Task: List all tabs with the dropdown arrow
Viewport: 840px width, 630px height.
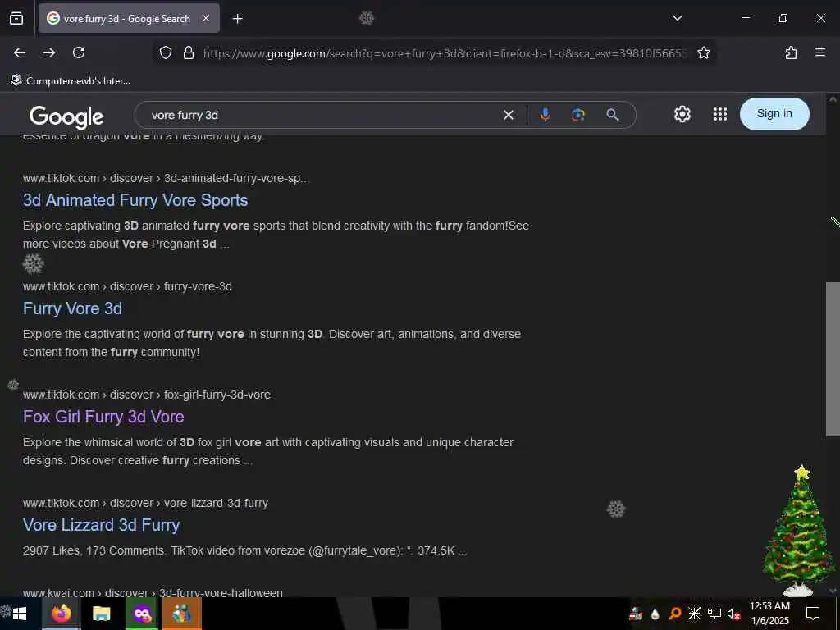Action: click(x=677, y=18)
